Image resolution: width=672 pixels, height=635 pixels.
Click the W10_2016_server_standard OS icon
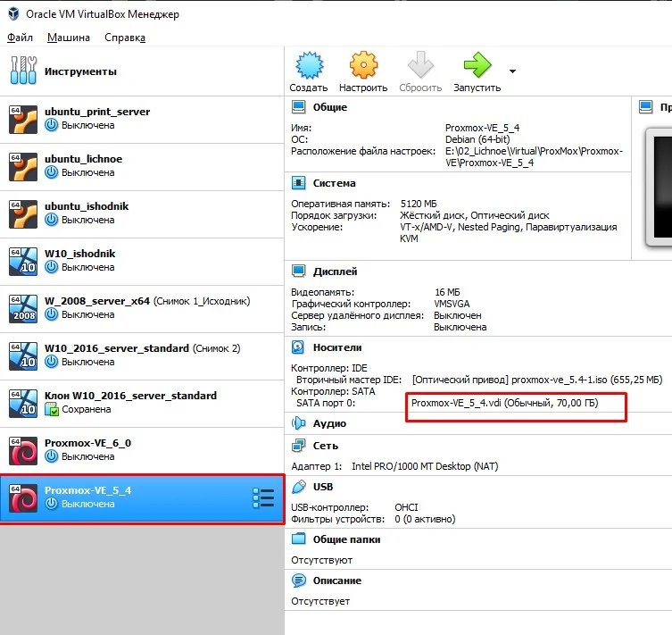(23, 356)
